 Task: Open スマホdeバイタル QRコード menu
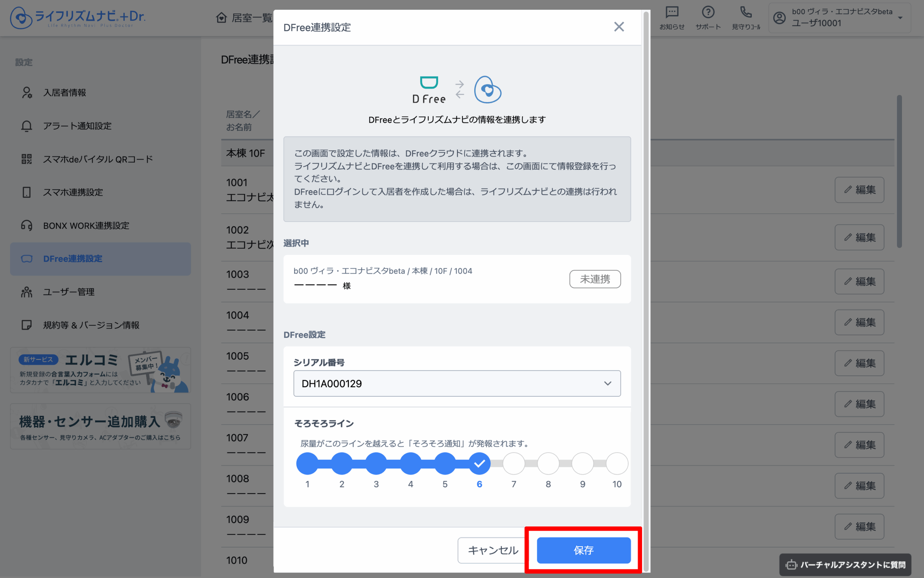(x=100, y=159)
